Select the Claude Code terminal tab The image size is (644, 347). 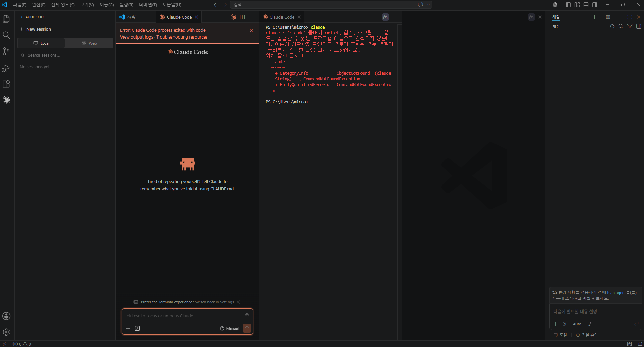(x=282, y=17)
